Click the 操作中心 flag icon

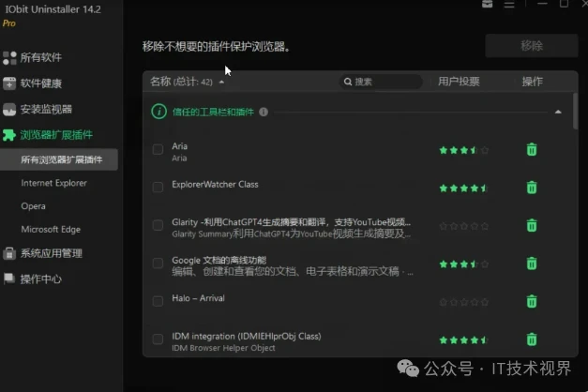(x=9, y=279)
